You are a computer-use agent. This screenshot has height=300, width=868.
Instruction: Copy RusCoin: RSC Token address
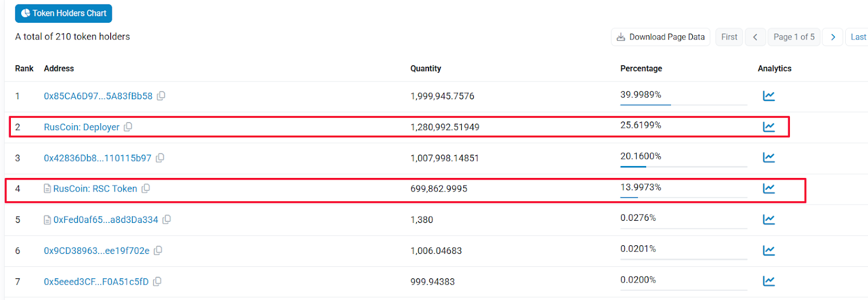click(x=146, y=189)
